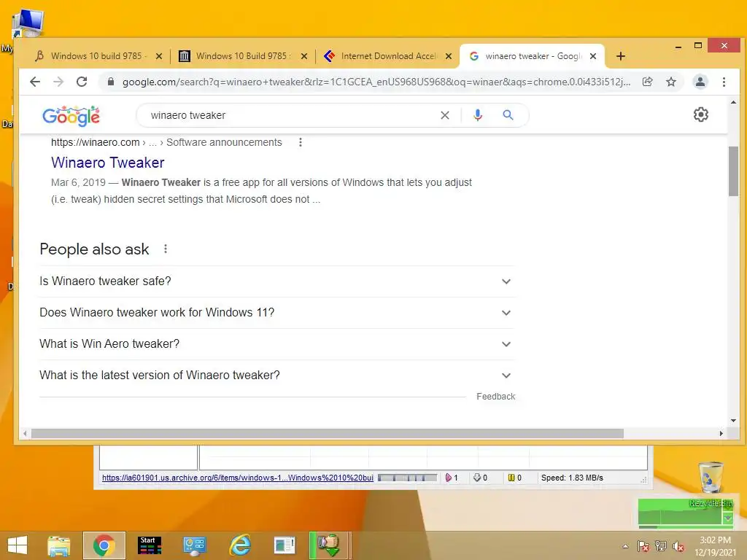Open Google quick settings gear
The width and height of the screenshot is (747, 560).
(701, 114)
